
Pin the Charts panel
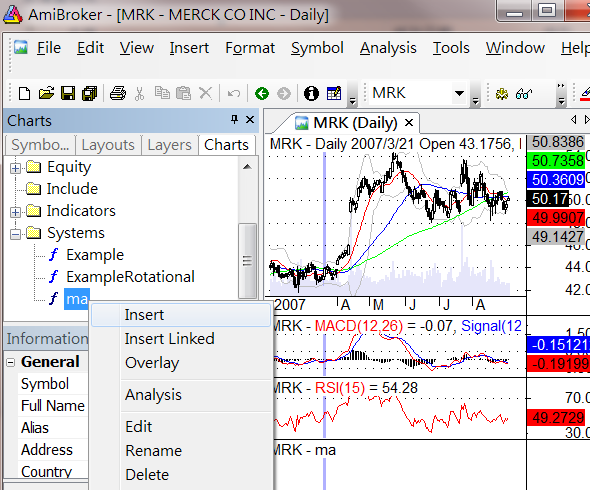(x=234, y=120)
